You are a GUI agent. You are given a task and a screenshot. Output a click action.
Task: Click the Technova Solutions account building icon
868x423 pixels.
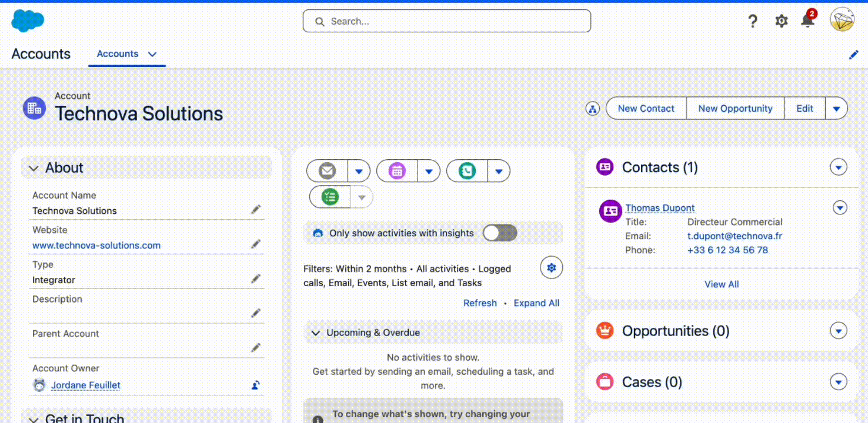34,108
